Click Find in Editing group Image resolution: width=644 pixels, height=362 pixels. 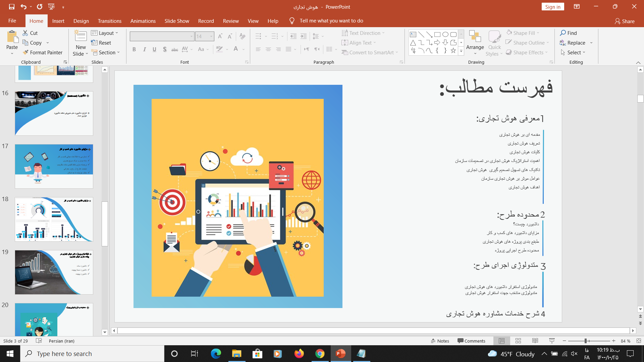pyautogui.click(x=568, y=33)
